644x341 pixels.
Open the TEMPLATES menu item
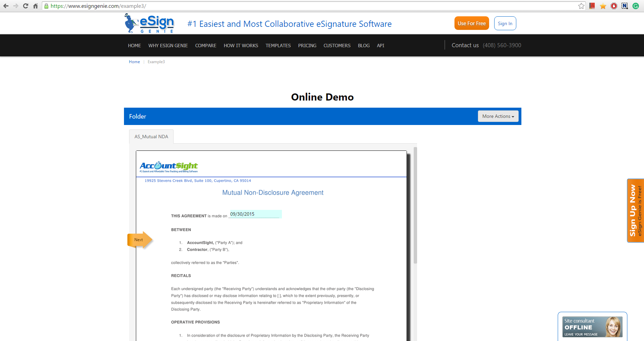click(x=278, y=45)
